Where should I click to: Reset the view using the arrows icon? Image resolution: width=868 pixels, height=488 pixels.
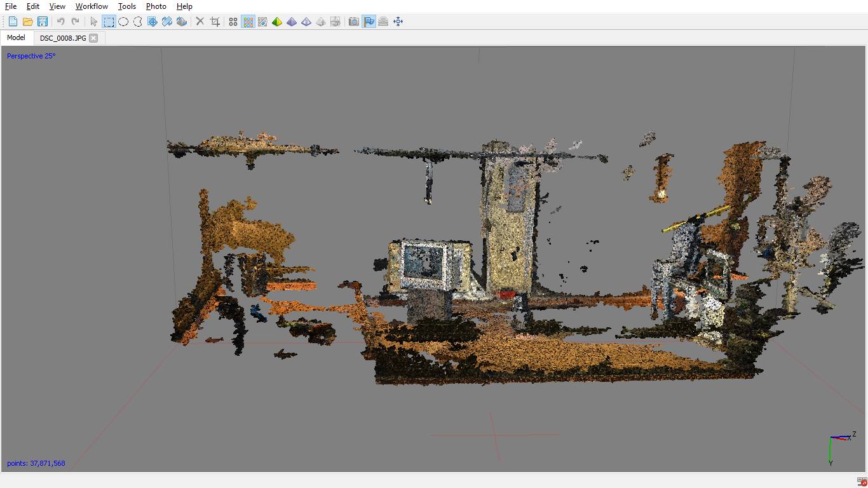click(398, 22)
